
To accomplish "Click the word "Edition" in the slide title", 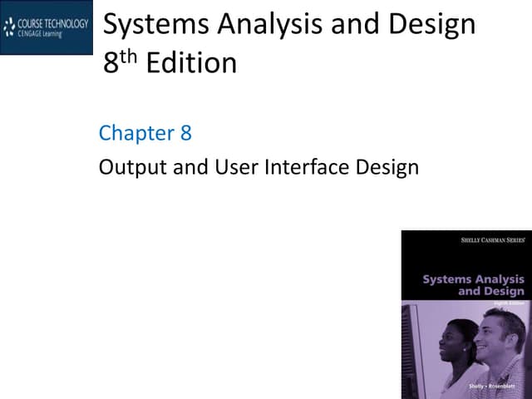I will (190, 63).
